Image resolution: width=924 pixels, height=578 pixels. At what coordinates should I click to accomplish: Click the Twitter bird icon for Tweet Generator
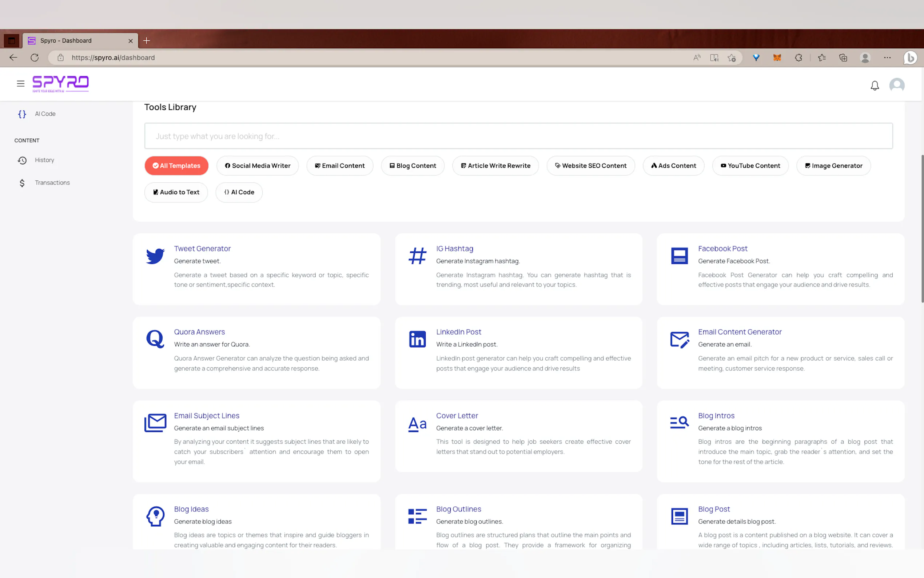coord(155,256)
